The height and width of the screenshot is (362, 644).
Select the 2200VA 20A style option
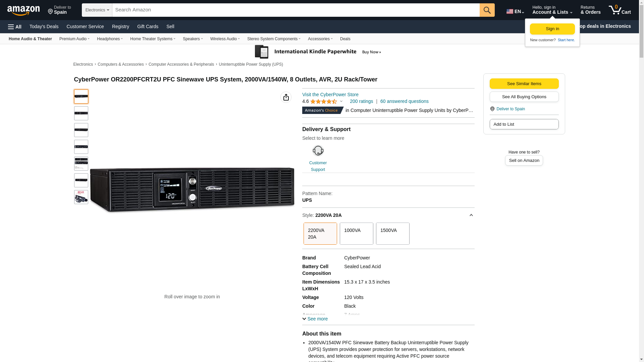pos(320,234)
